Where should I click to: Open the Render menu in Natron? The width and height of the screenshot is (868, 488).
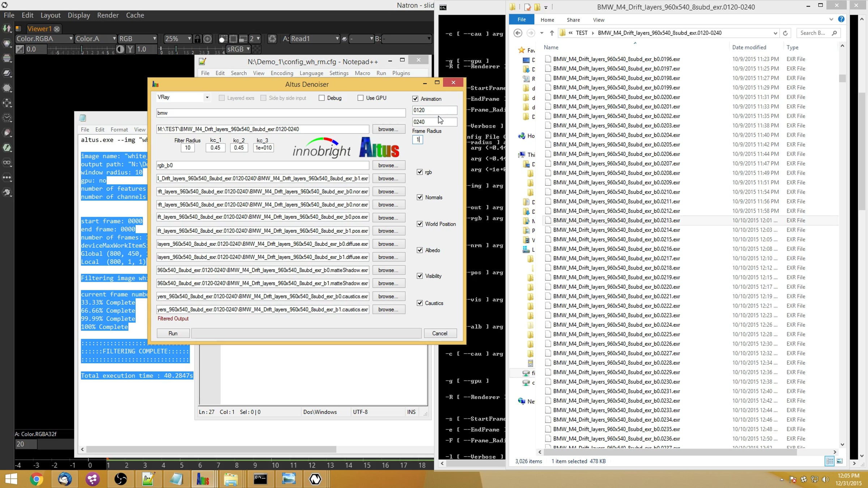(108, 15)
